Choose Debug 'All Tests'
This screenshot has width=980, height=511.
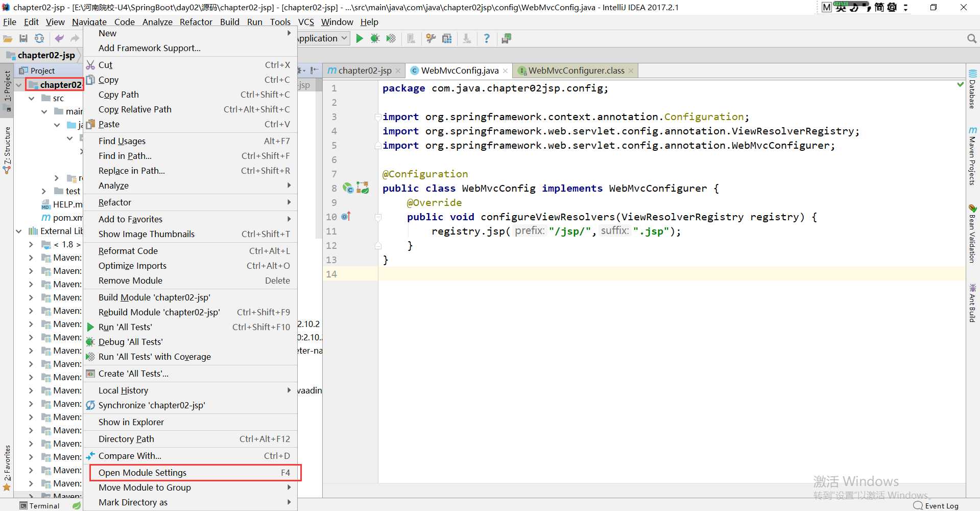[x=190, y=342]
